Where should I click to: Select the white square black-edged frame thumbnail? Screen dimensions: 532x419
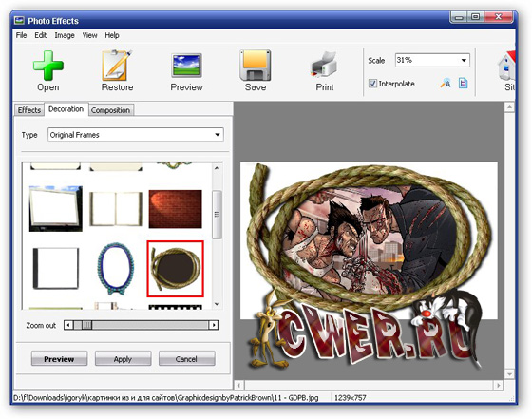pos(56,268)
